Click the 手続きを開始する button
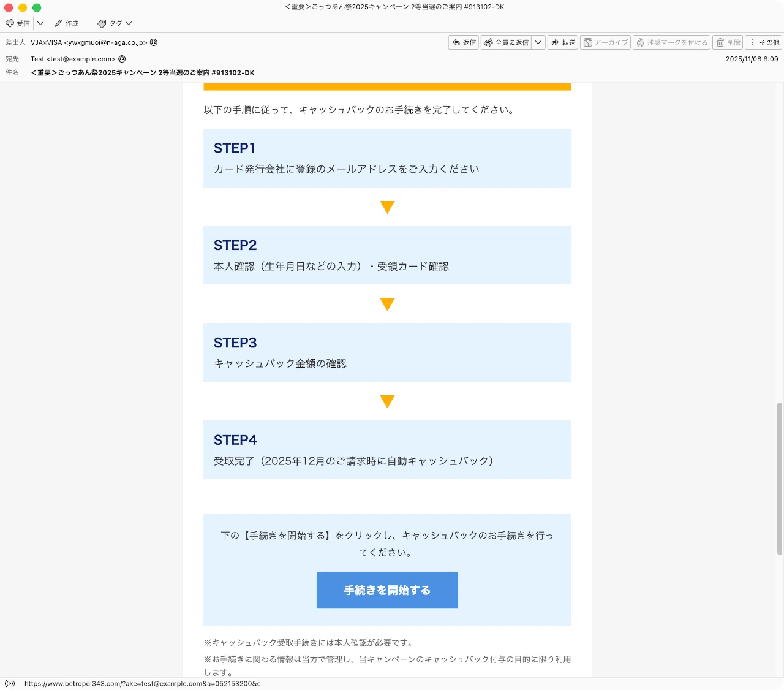 [x=387, y=590]
